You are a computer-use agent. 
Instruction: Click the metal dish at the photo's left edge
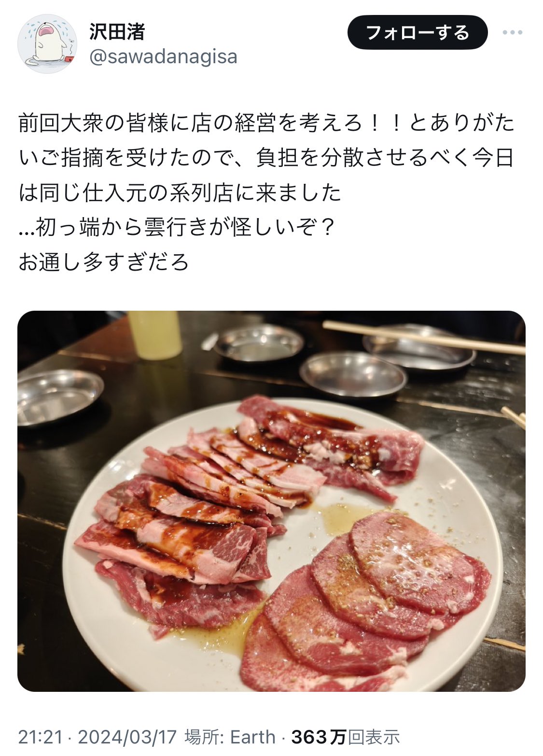click(x=59, y=397)
